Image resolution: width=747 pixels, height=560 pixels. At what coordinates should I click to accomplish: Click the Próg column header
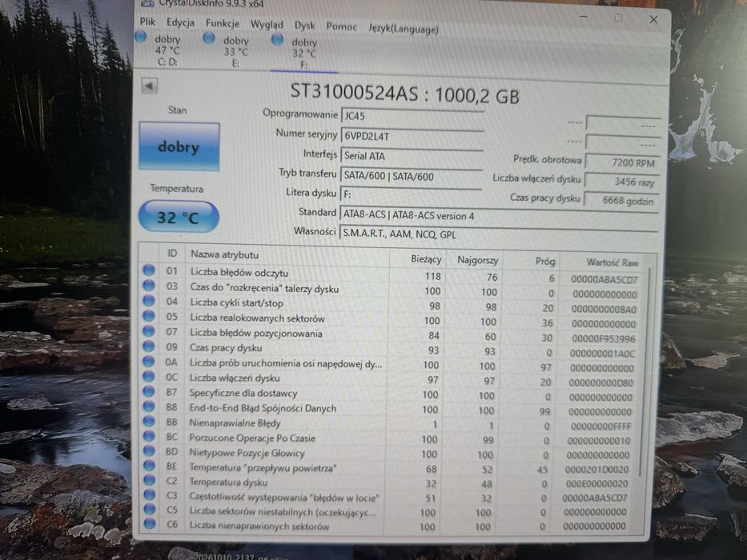click(x=531, y=262)
